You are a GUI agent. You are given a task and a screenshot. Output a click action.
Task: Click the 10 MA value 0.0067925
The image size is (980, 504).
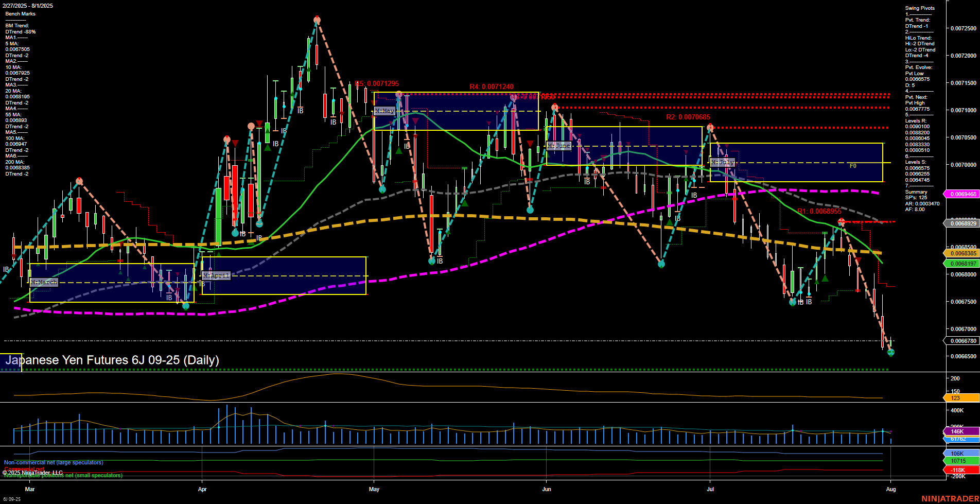point(17,73)
